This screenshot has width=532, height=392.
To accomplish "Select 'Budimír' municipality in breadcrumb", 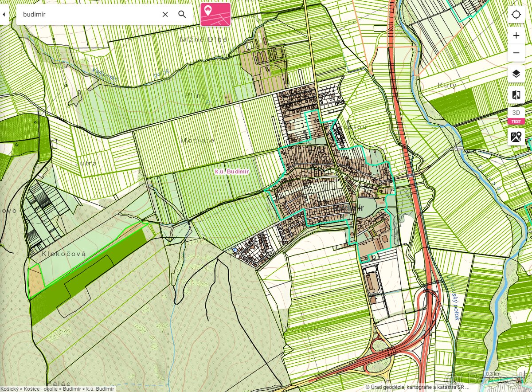I will [x=72, y=388].
